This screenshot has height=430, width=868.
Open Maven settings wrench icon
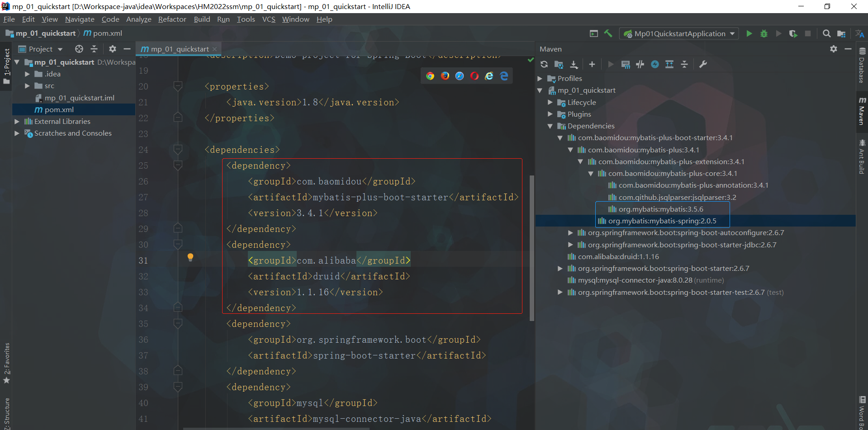[x=703, y=64]
